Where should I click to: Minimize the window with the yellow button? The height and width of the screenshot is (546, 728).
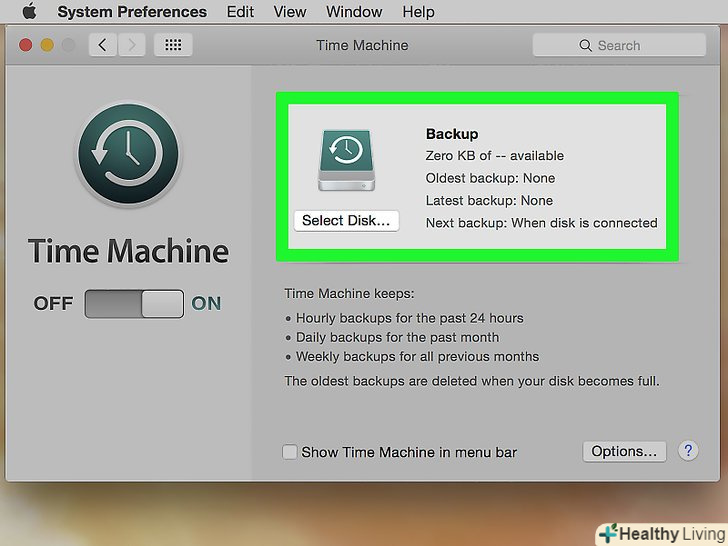pos(47,45)
